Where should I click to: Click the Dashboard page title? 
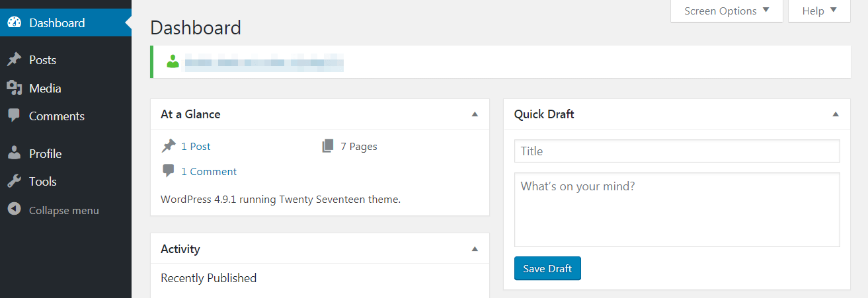pos(196,28)
